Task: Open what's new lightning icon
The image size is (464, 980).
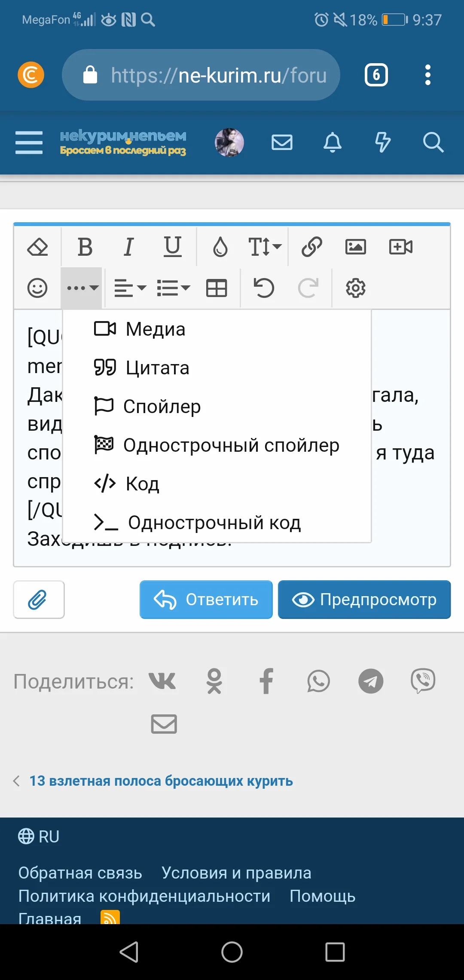Action: tap(383, 142)
